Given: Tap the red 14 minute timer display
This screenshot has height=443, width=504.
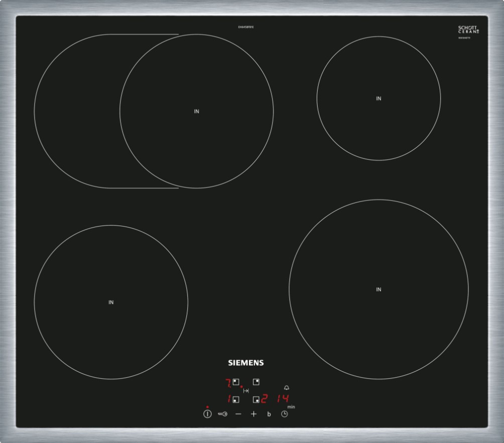Looking at the screenshot, I should 283,399.
